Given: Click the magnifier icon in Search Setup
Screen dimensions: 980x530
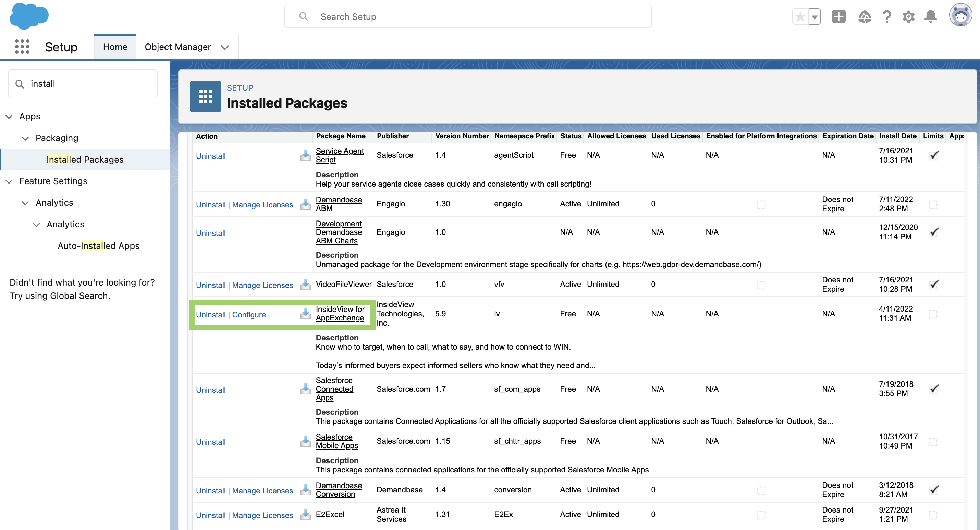Looking at the screenshot, I should 303,16.
